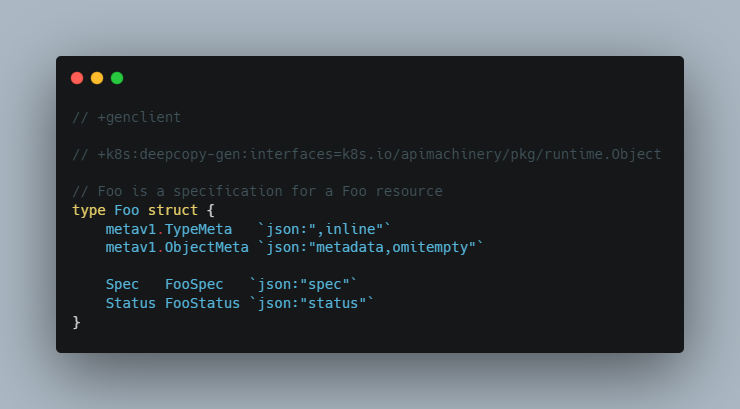Click the FooStatus type

[x=202, y=303]
